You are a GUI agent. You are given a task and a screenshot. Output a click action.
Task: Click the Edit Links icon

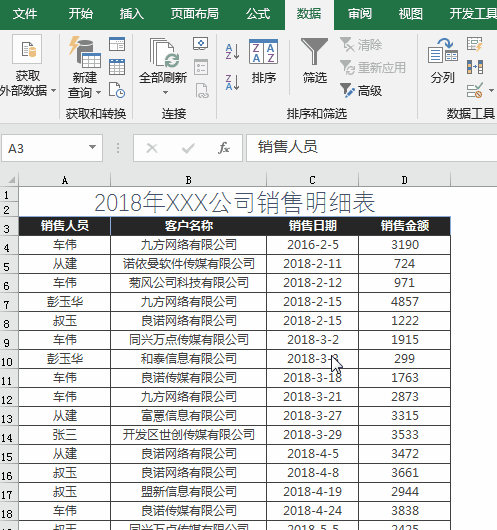[x=202, y=91]
